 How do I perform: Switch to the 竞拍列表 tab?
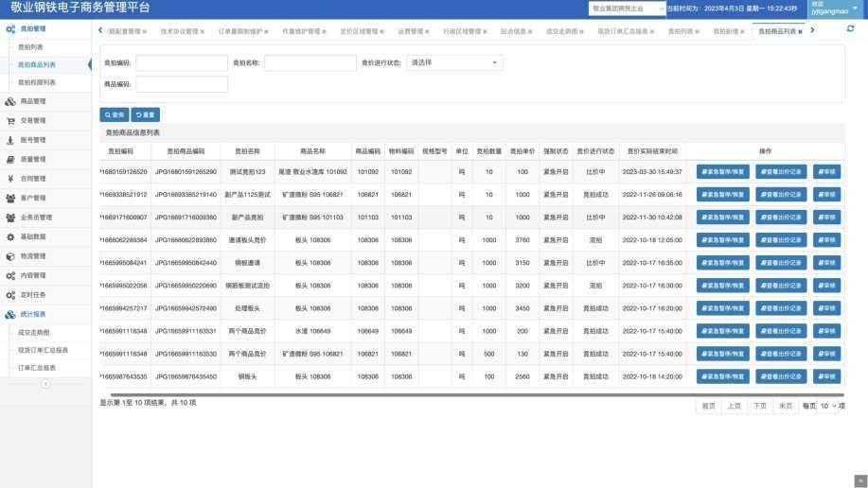681,31
